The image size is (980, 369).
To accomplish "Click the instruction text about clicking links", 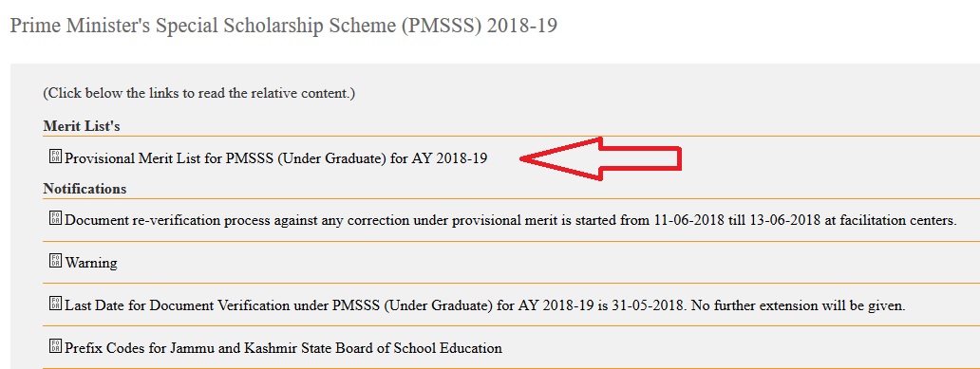I will coord(198,94).
